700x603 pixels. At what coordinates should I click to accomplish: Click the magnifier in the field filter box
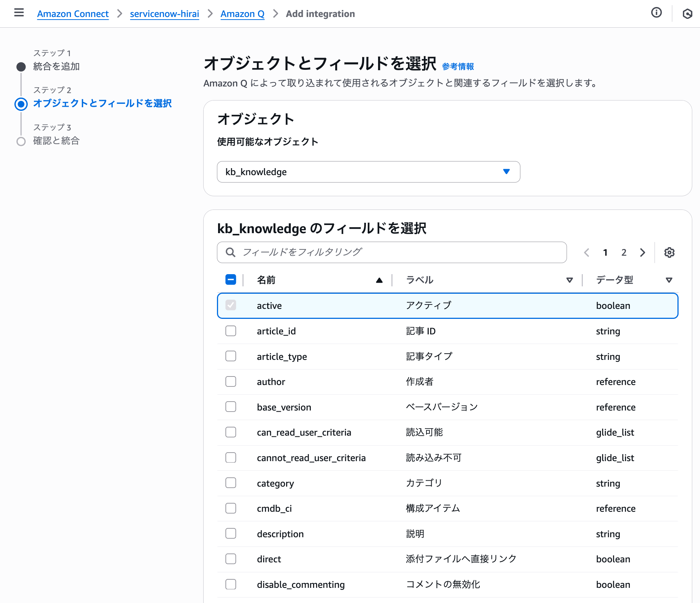pyautogui.click(x=230, y=252)
